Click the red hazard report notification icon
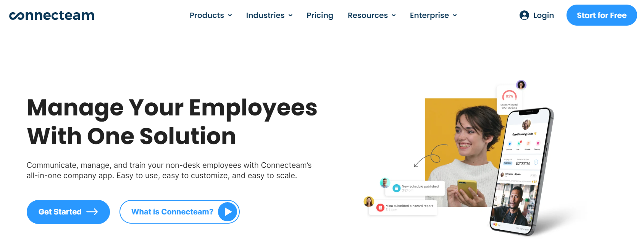The image size is (644, 250). [380, 208]
